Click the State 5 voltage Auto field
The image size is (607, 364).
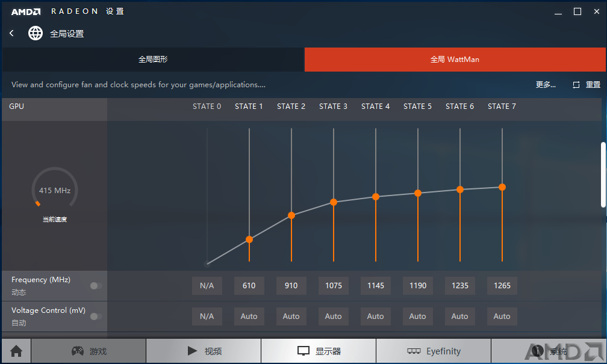418,316
